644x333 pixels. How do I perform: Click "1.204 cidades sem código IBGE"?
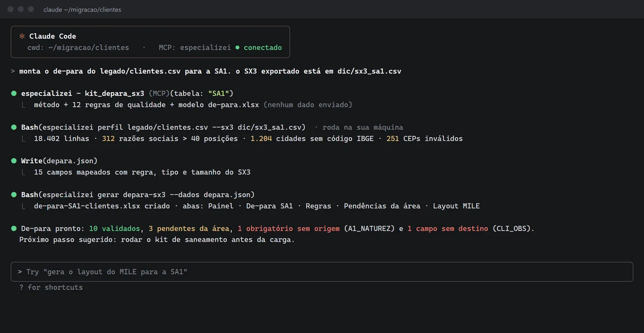[312, 138]
